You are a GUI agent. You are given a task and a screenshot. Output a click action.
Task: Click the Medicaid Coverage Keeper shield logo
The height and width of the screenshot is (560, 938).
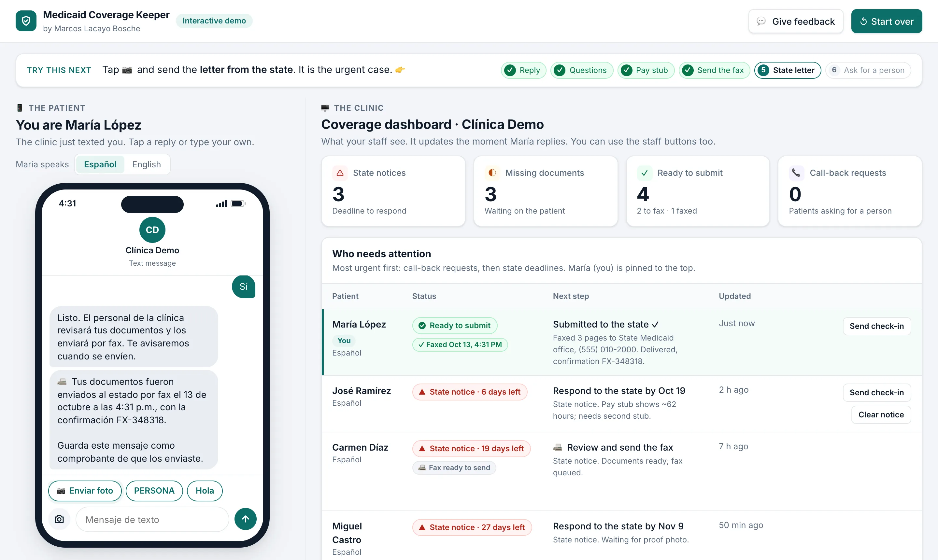click(26, 21)
